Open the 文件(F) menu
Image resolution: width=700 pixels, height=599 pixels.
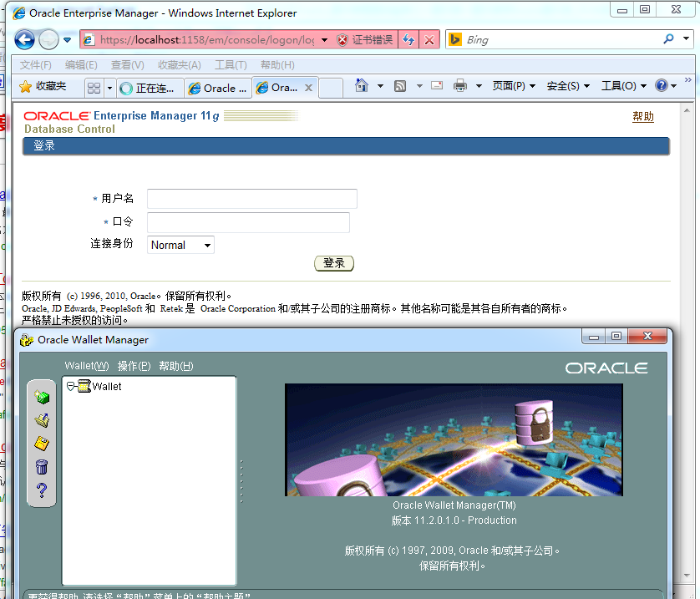coord(36,65)
